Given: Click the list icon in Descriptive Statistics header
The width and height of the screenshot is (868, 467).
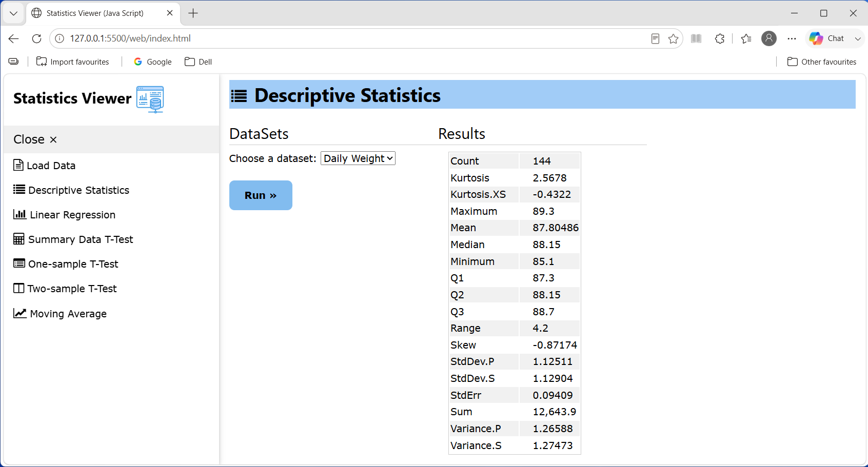Looking at the screenshot, I should click(x=239, y=96).
